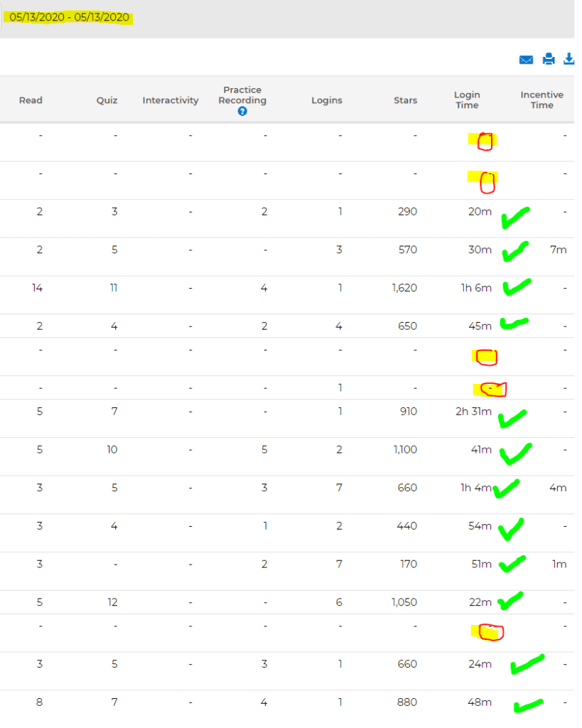The width and height of the screenshot is (582, 728).
Task: Click the 1,620 stars value
Action: 404,288
